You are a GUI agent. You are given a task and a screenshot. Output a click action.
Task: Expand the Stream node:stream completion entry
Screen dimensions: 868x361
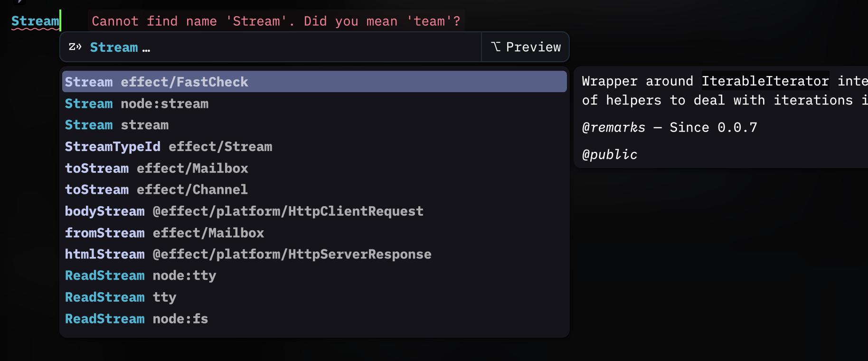pos(137,103)
